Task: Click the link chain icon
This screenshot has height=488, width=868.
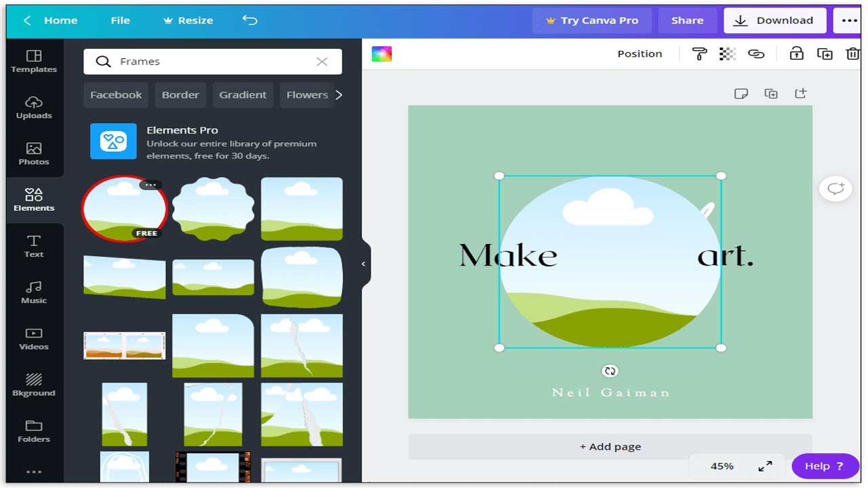Action: pyautogui.click(x=756, y=54)
